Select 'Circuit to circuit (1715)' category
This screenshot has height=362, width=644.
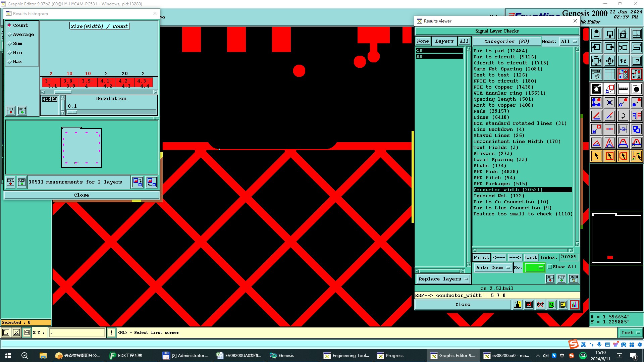[511, 63]
